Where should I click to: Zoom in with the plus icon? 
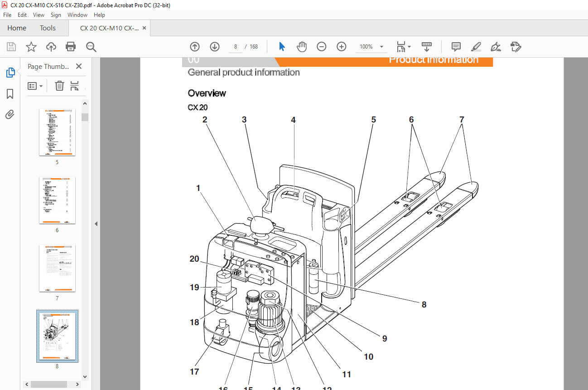coord(342,47)
